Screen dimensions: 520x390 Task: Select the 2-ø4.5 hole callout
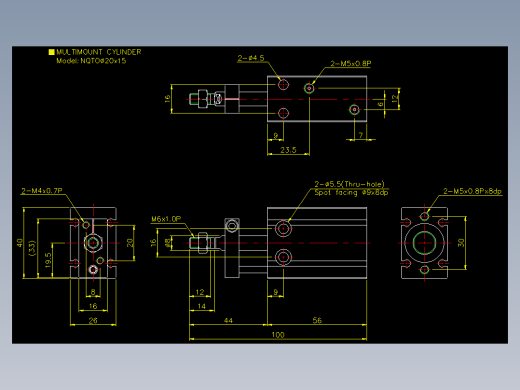tap(251, 58)
